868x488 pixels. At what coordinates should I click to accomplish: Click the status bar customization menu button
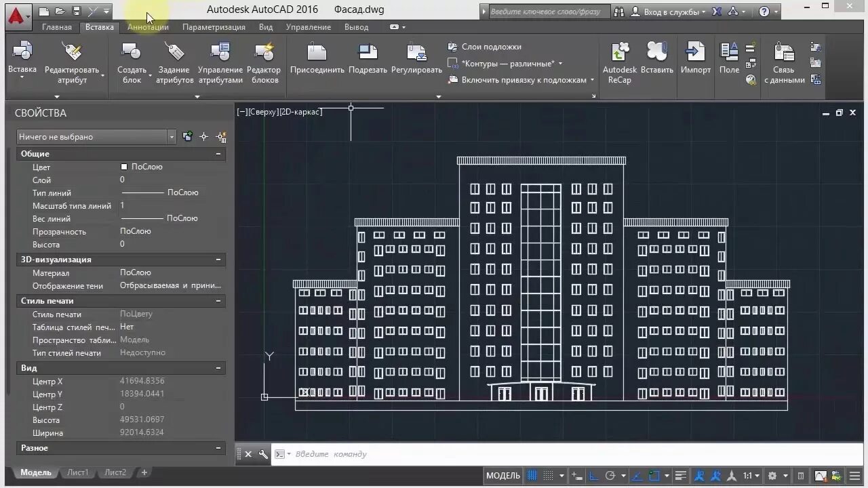854,476
